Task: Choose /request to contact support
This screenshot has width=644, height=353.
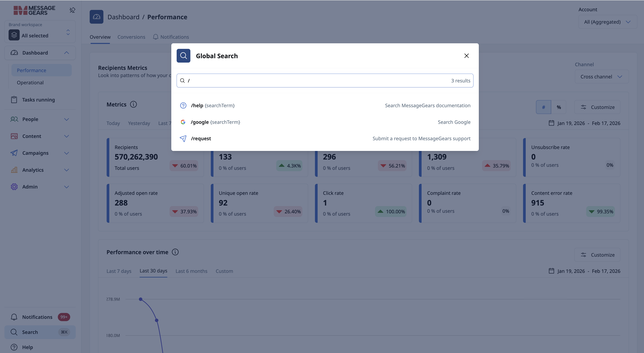Action: click(x=325, y=139)
